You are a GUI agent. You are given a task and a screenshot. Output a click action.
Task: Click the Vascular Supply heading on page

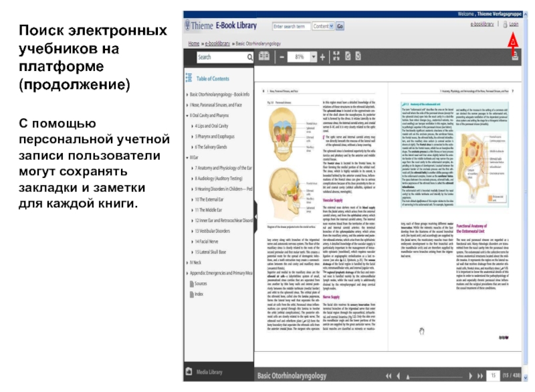point(332,200)
